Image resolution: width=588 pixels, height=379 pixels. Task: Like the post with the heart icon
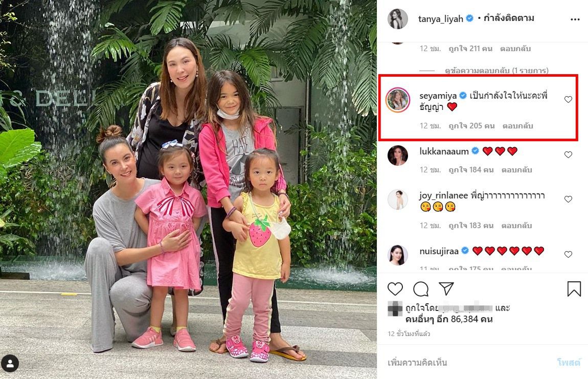point(395,289)
